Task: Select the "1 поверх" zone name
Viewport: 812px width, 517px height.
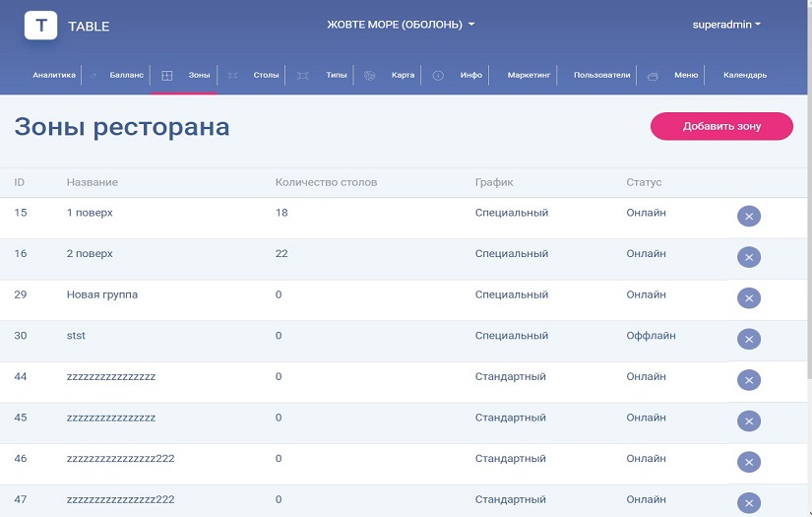Action: pos(90,213)
